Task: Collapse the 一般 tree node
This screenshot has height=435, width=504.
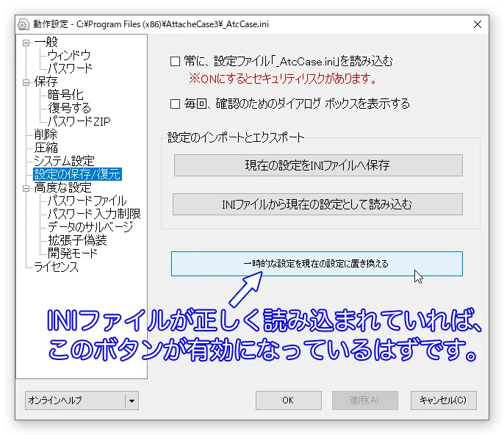Action: pyautogui.click(x=26, y=43)
